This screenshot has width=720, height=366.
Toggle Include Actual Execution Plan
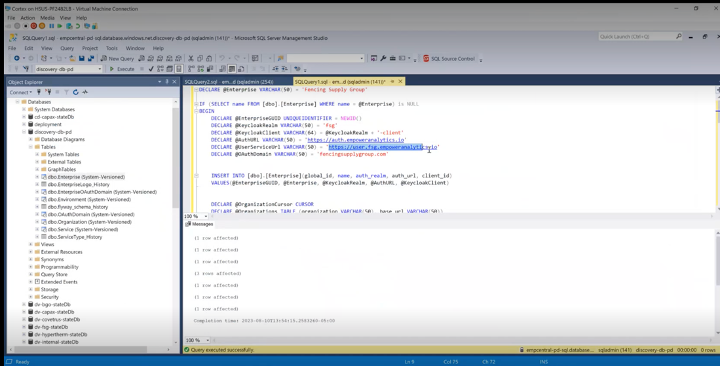(x=191, y=69)
